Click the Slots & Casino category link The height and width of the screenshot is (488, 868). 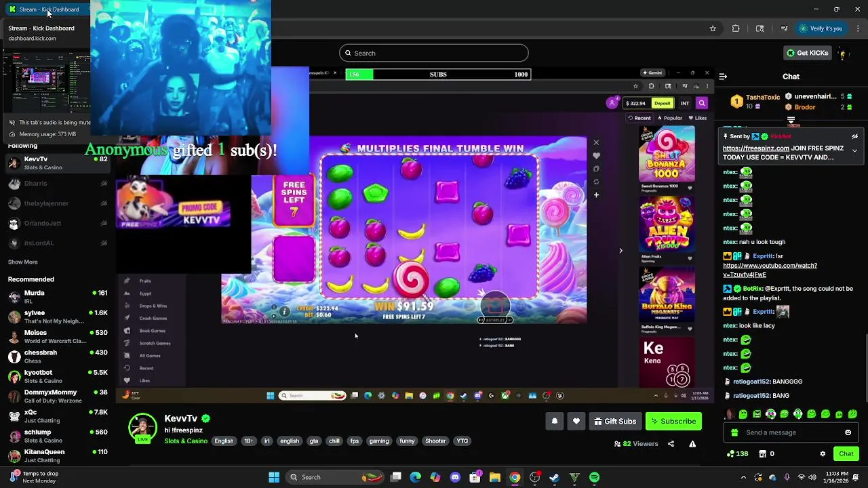(x=186, y=441)
